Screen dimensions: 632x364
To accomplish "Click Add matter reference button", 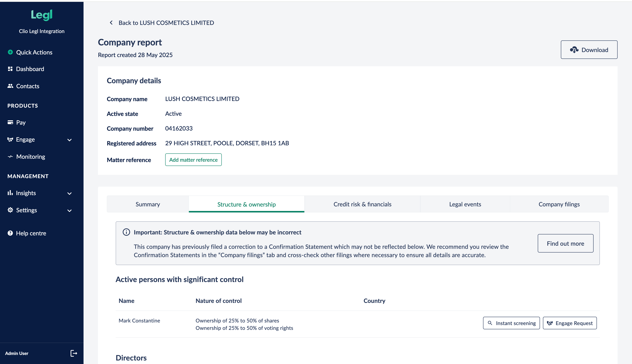I will click(193, 160).
